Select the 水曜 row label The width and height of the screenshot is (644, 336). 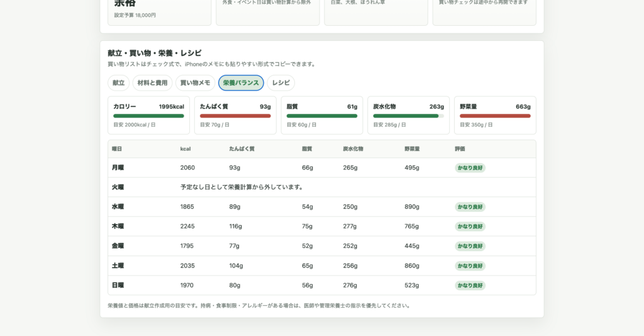coord(118,206)
